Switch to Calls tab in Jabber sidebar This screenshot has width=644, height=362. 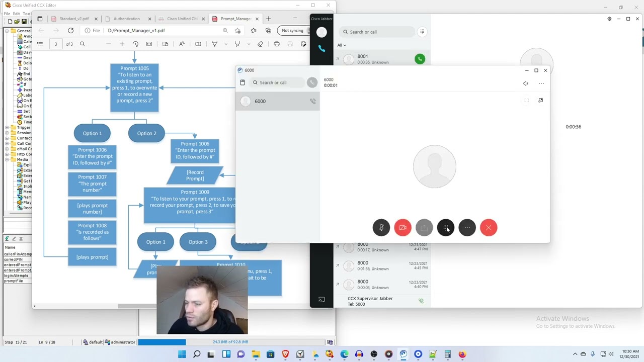(321, 49)
